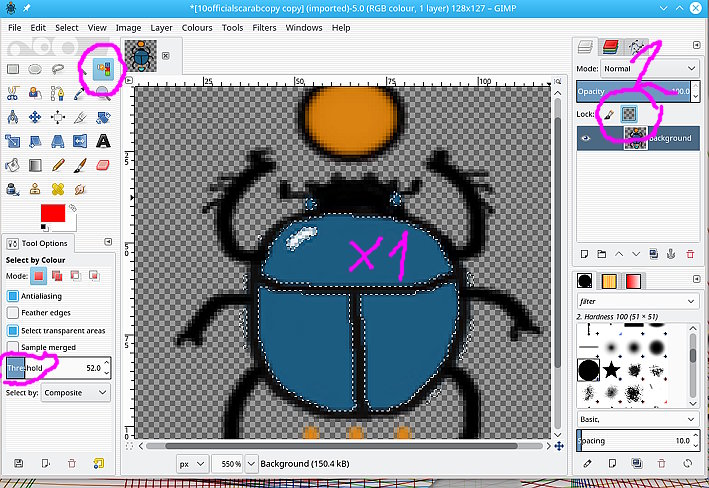Pick the Move tool

tap(35, 117)
